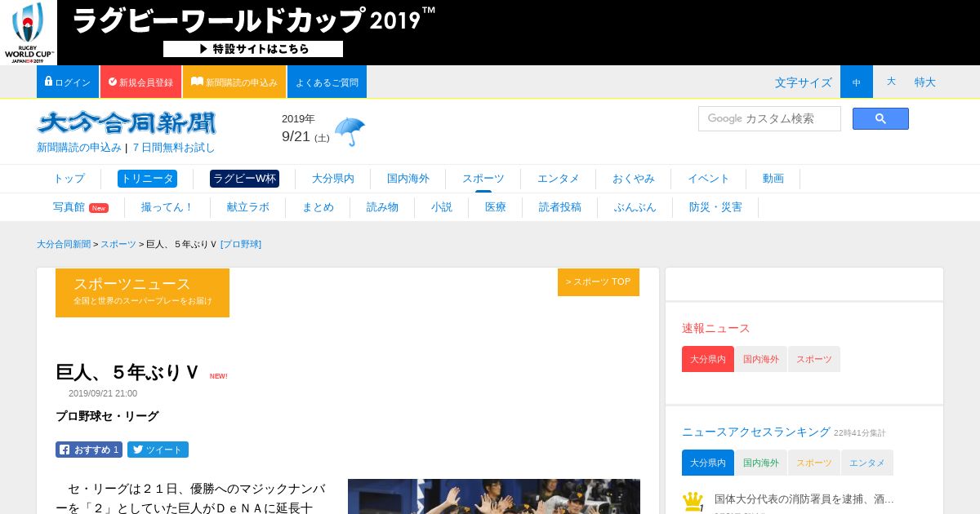Select スポーツ tab under 速報ニュース
The height and width of the screenshot is (514, 980).
pos(814,359)
